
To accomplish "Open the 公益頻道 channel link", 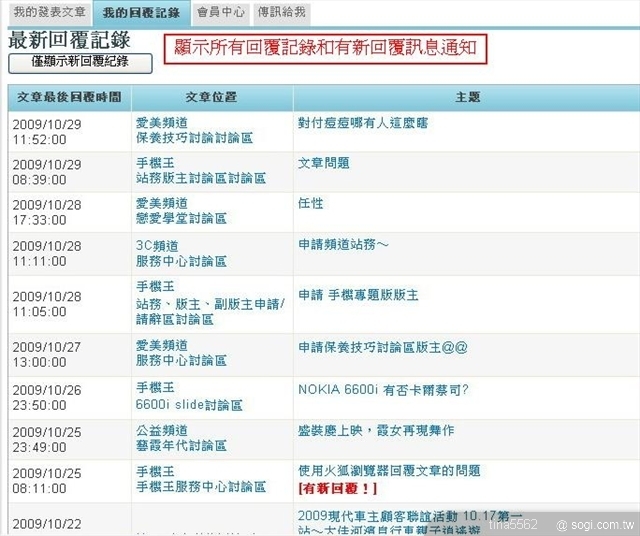I will [x=162, y=430].
